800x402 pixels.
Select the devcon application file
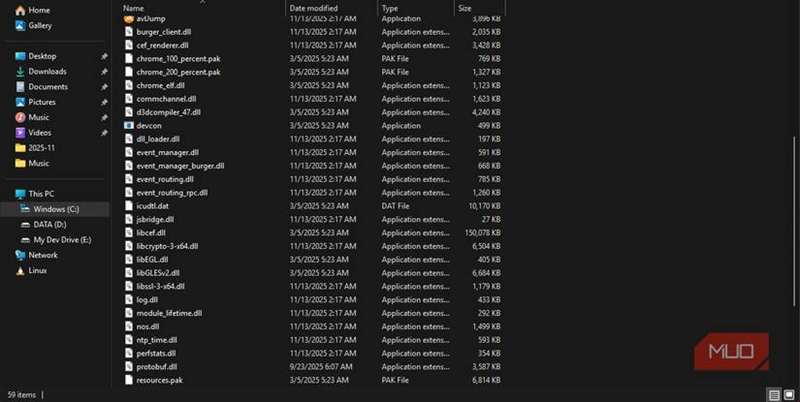[x=148, y=126]
